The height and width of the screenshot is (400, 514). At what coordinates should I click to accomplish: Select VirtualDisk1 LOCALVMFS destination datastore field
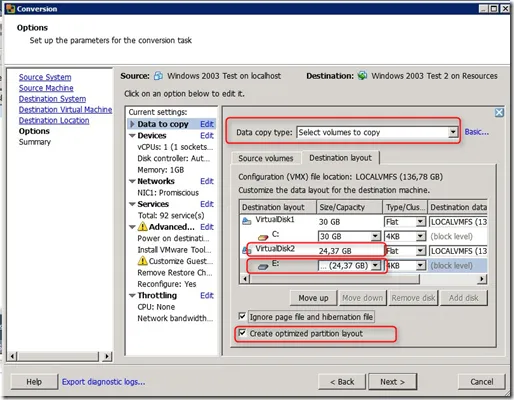click(458, 222)
